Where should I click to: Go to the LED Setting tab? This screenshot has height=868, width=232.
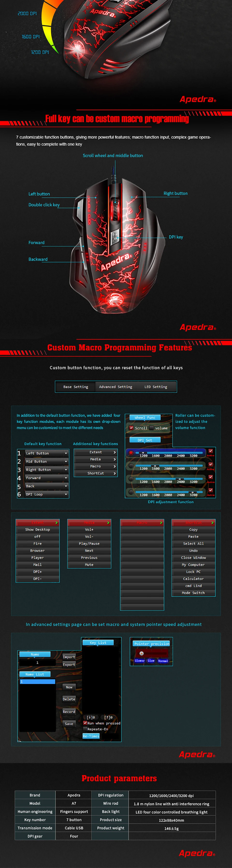pos(156,387)
